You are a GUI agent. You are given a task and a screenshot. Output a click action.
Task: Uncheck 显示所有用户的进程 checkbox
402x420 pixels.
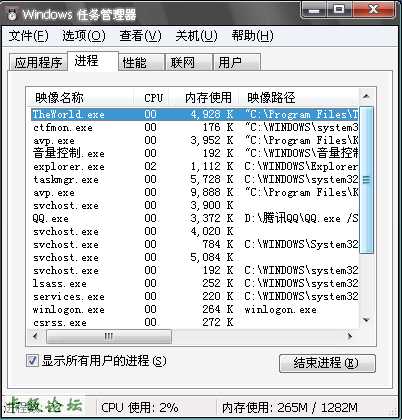32,361
